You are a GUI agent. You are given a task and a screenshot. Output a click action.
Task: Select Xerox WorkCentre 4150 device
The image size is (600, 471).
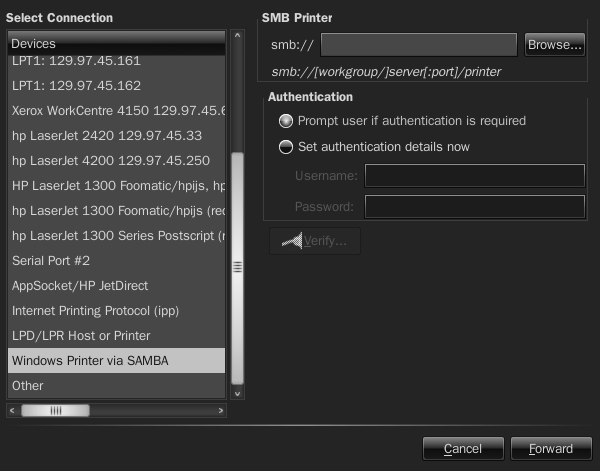click(116, 111)
